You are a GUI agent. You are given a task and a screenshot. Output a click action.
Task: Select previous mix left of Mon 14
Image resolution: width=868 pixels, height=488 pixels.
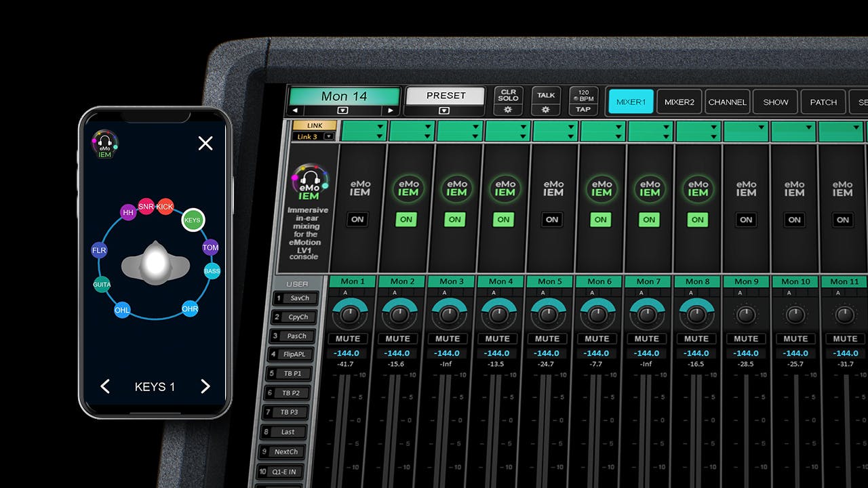coord(295,110)
